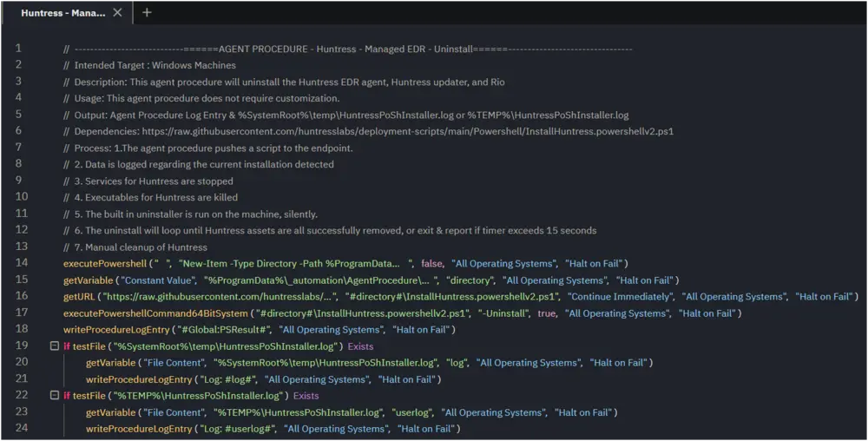Viewport: 868px width, 441px height.
Task: Click the Usage comment on line 4
Action: (x=201, y=98)
